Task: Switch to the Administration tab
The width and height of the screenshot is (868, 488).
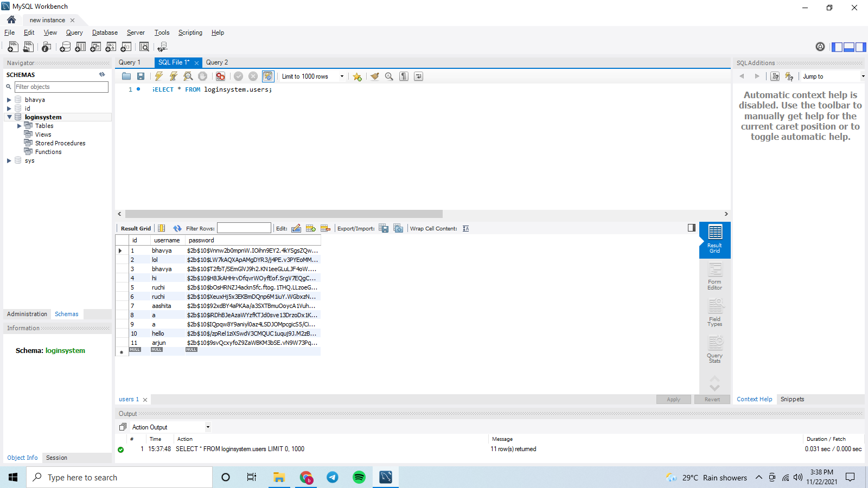Action: tap(27, 314)
